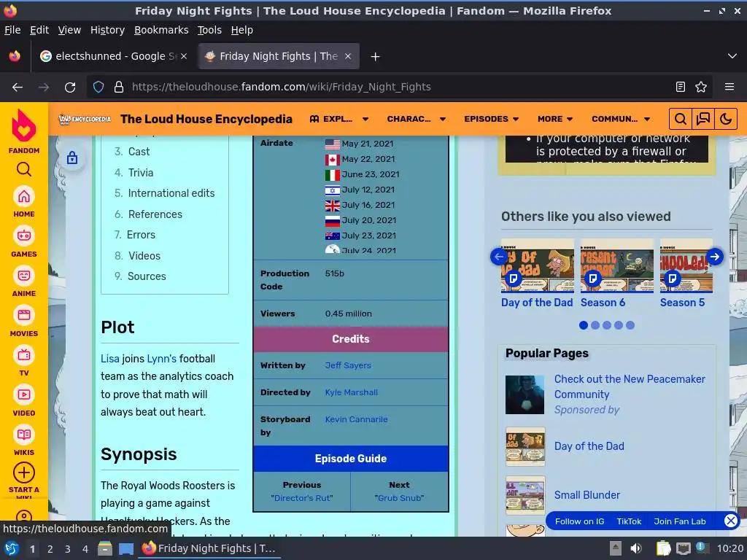Open the History menu
This screenshot has width=747, height=560.
108,30
